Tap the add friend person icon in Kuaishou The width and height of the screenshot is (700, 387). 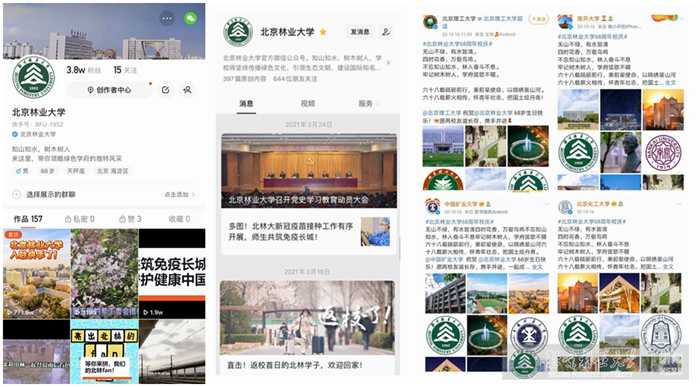coord(188,90)
